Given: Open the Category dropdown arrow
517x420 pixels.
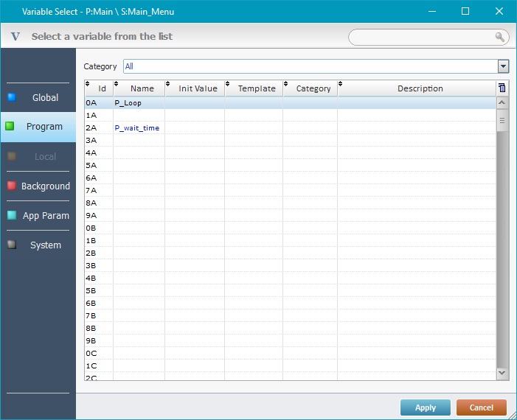Looking at the screenshot, I should pyautogui.click(x=503, y=66).
